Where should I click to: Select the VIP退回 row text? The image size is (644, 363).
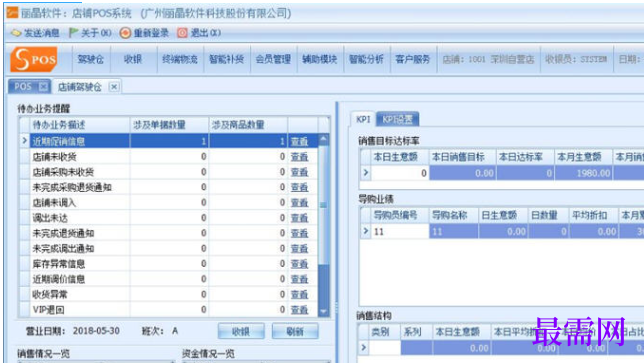tap(48, 310)
